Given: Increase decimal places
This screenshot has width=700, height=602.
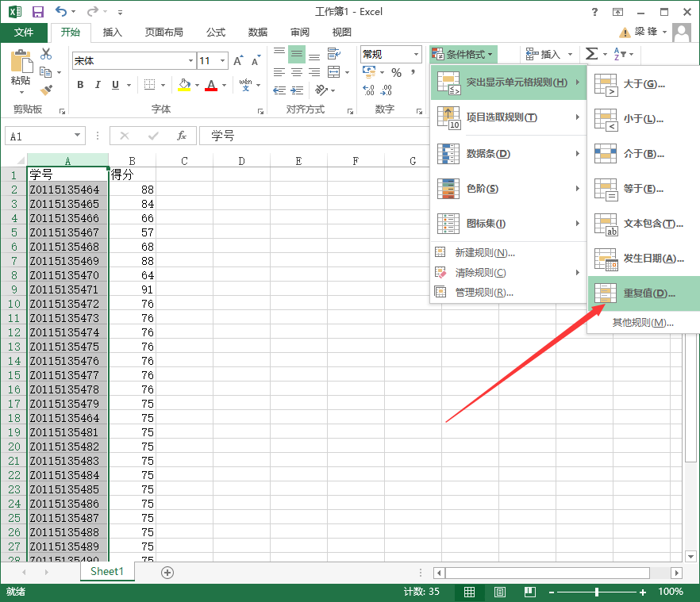Looking at the screenshot, I should coord(369,90).
